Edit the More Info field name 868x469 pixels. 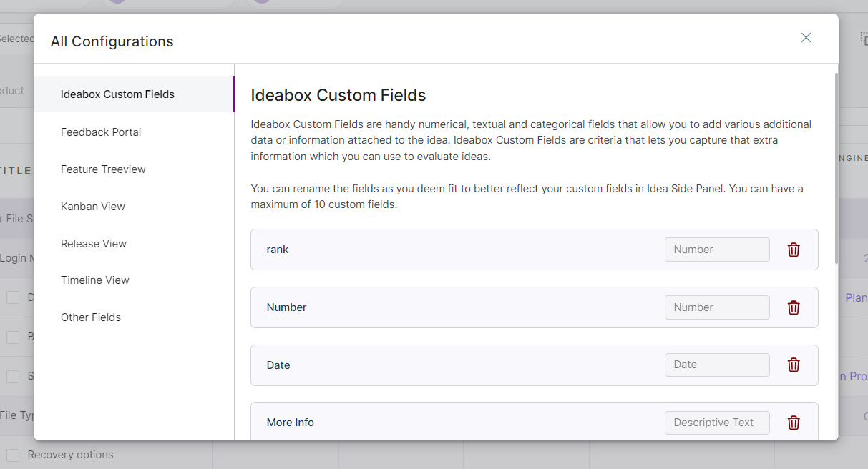coord(291,423)
